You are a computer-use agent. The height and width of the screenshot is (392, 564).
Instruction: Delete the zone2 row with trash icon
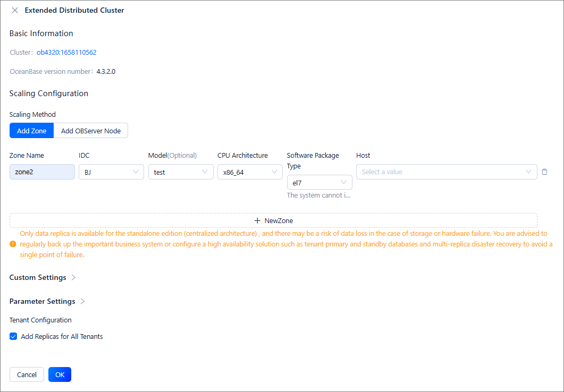tap(544, 172)
